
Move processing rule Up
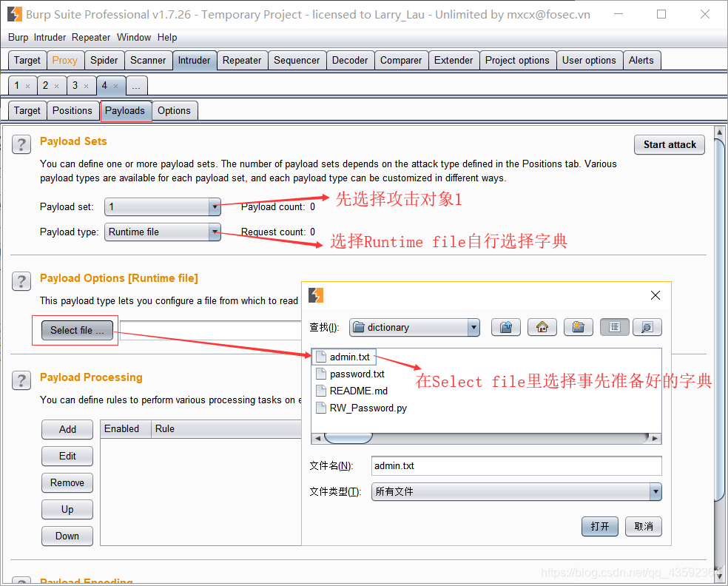(67, 509)
